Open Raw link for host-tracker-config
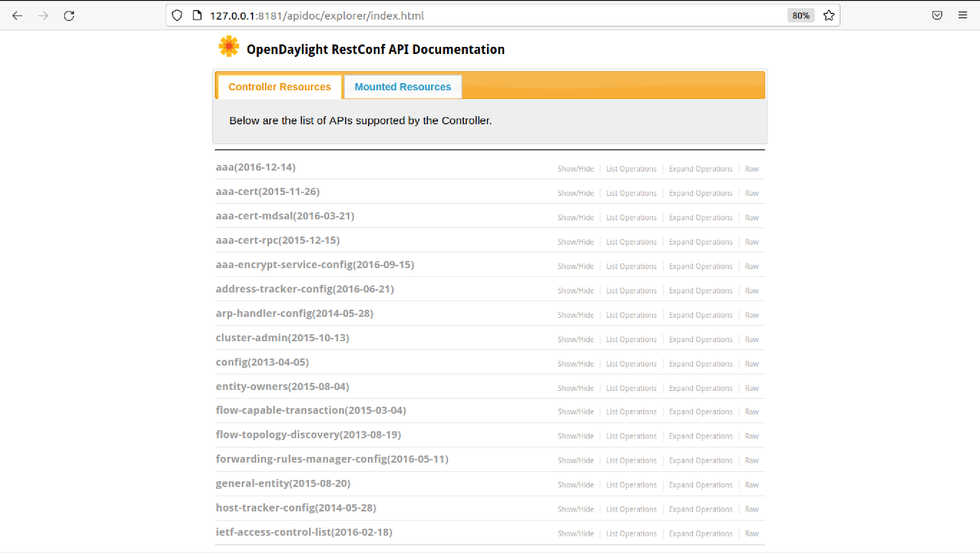Viewport: 980px width, 553px height. tap(751, 510)
